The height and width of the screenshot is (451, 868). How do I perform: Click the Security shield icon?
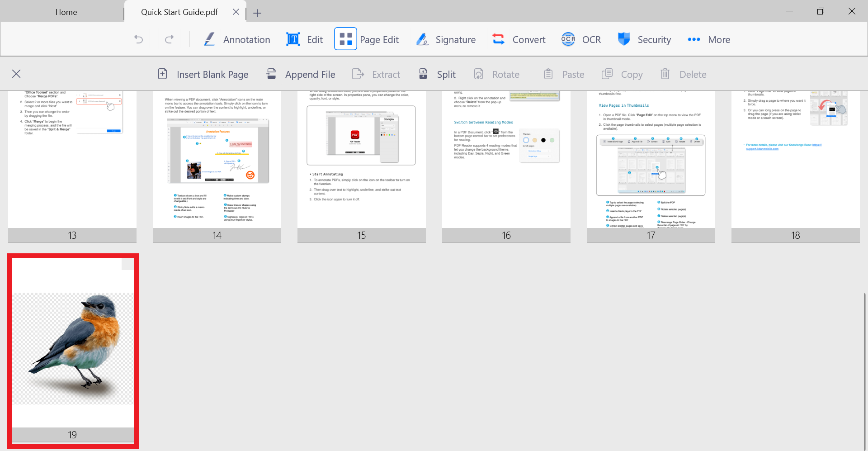tap(624, 39)
